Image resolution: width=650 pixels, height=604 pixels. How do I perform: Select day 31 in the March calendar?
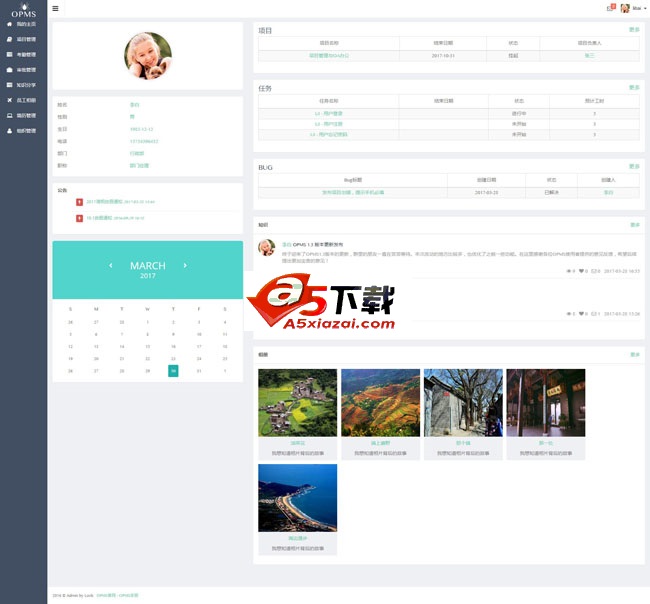[199, 371]
